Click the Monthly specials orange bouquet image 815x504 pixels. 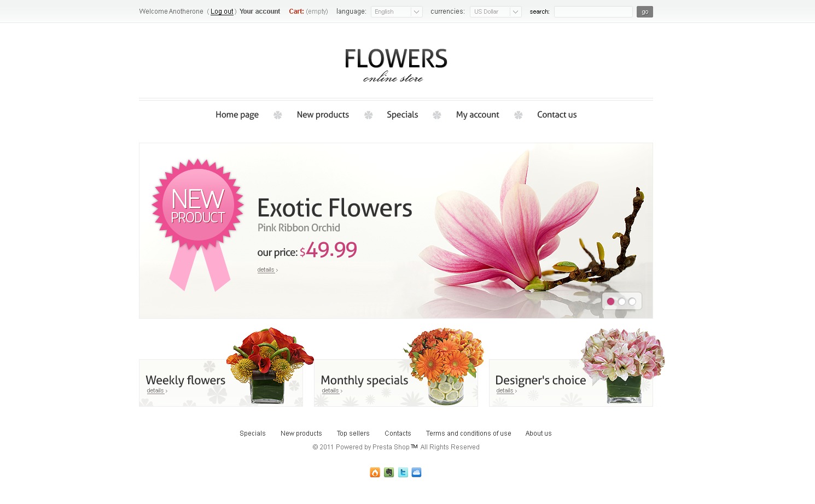pos(444,366)
